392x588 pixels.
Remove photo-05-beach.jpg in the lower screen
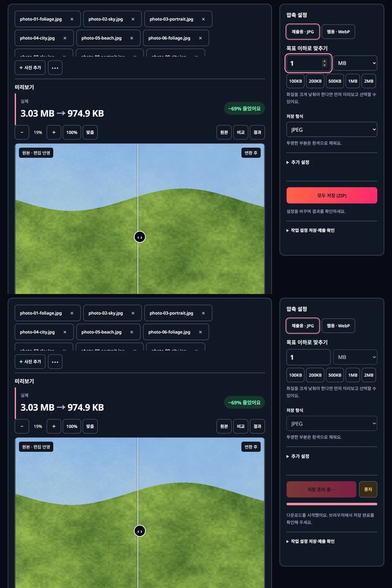(132, 332)
